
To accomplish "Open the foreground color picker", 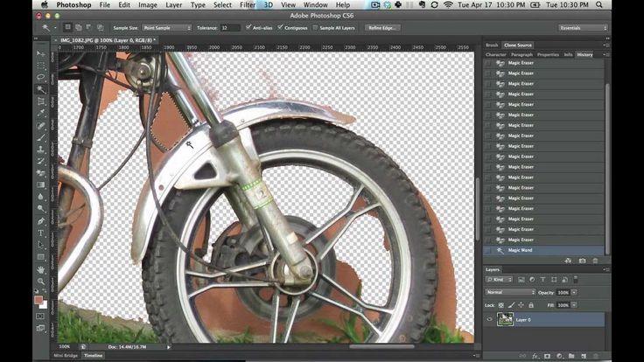I will pyautogui.click(x=38, y=301).
